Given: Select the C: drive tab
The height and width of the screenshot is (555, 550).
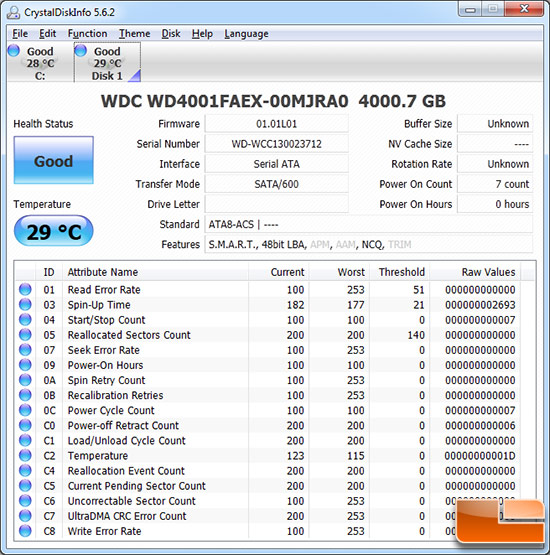Looking at the screenshot, I should [40, 63].
